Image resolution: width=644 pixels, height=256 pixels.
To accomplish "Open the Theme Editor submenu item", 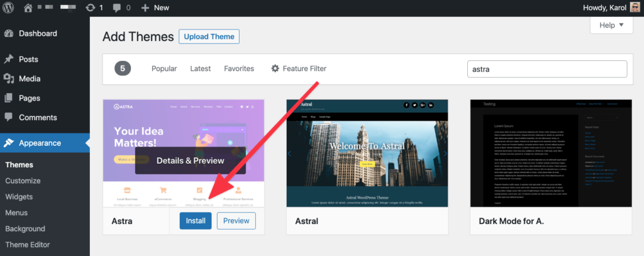I will click(x=28, y=245).
